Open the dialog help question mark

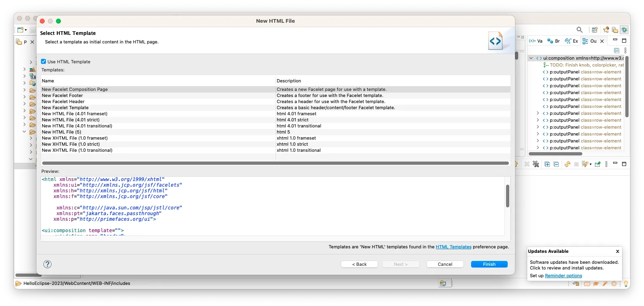[47, 264]
